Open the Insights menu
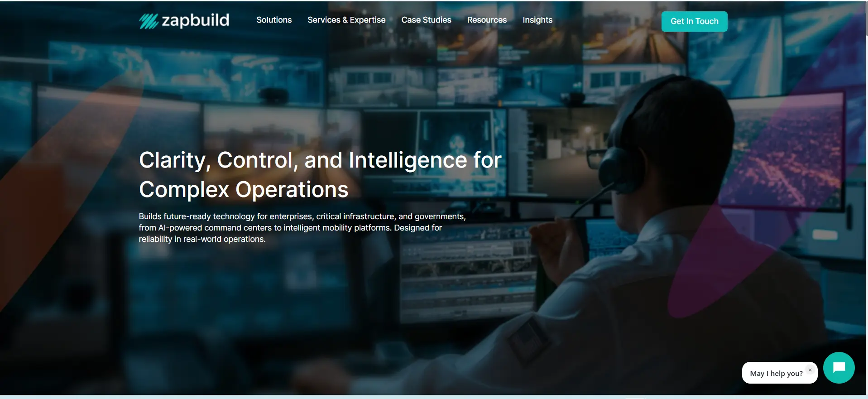 (537, 20)
